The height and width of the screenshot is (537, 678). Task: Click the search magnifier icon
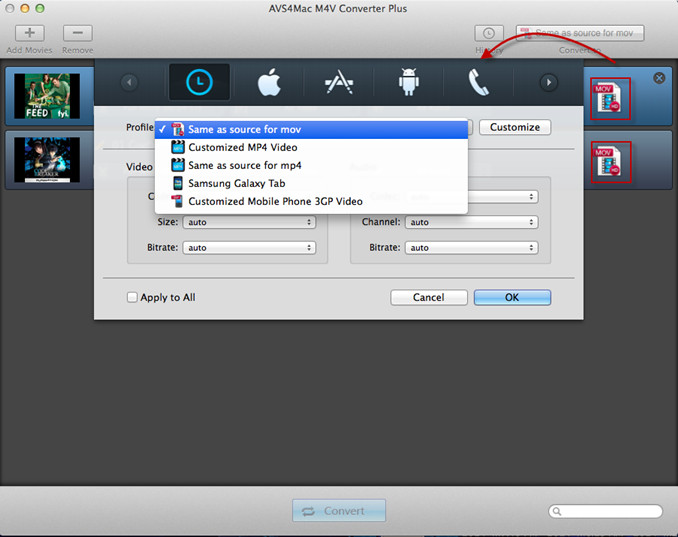click(x=557, y=511)
